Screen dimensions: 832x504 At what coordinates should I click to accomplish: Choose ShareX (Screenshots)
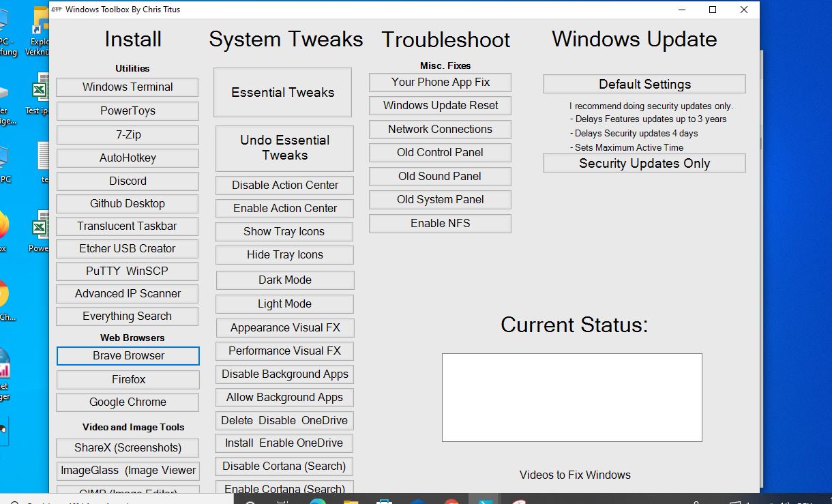tap(128, 448)
